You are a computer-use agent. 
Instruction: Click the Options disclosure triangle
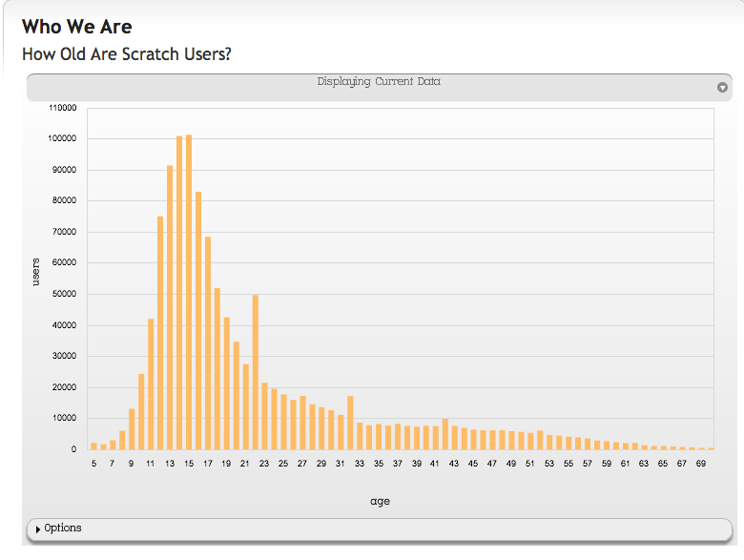[x=38, y=529]
